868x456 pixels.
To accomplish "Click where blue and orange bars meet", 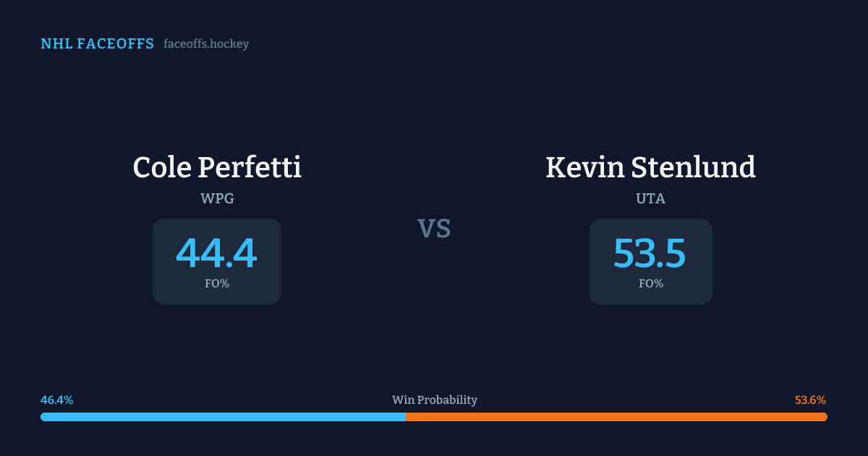I will (x=406, y=417).
